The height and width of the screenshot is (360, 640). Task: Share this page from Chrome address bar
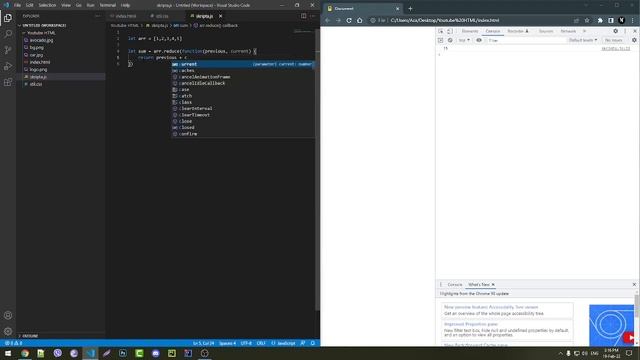coord(576,20)
